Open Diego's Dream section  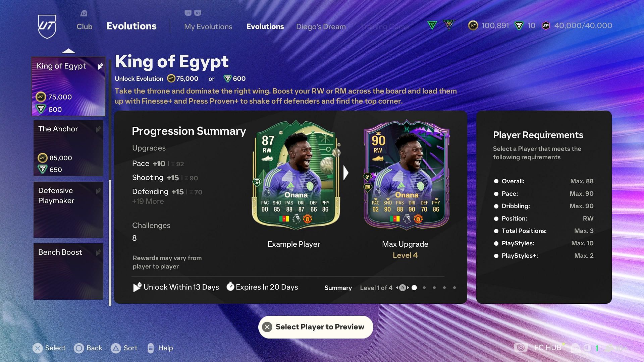(321, 25)
